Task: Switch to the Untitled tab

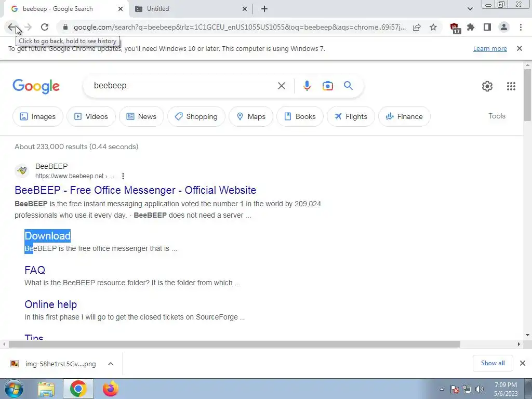Action: [x=158, y=9]
